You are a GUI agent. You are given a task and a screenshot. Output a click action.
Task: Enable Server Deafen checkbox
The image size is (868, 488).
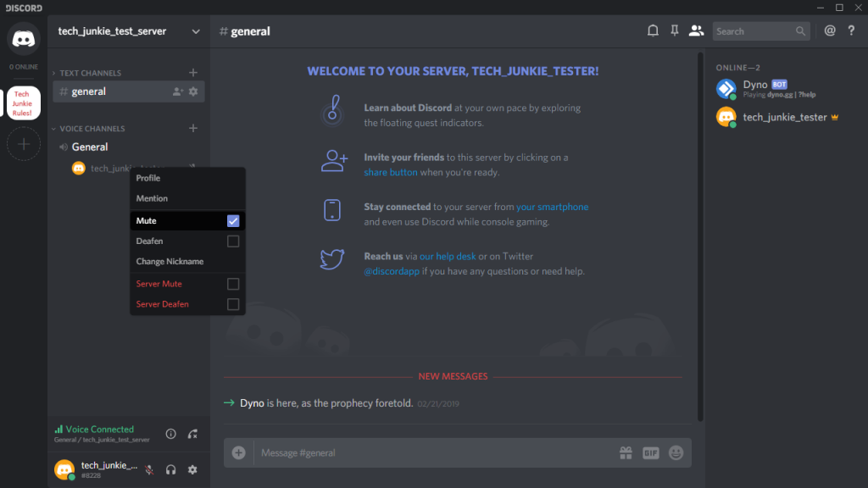(233, 304)
